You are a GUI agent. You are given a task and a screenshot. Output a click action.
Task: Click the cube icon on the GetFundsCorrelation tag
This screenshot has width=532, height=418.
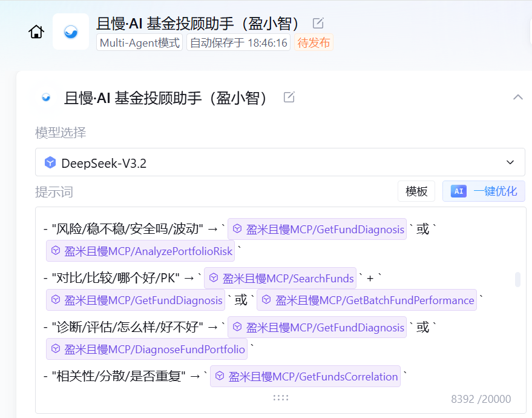(x=220, y=376)
